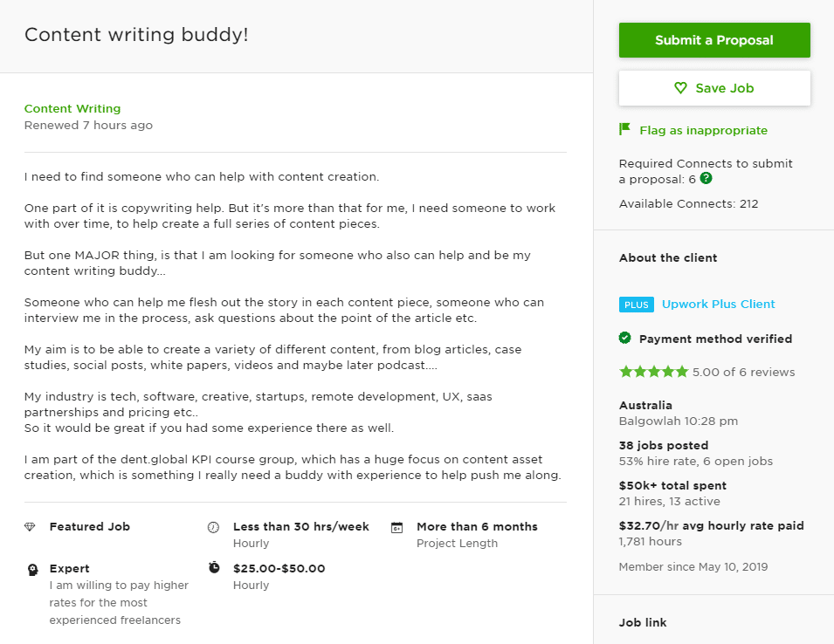Select the job title Content writing buddy

136,35
